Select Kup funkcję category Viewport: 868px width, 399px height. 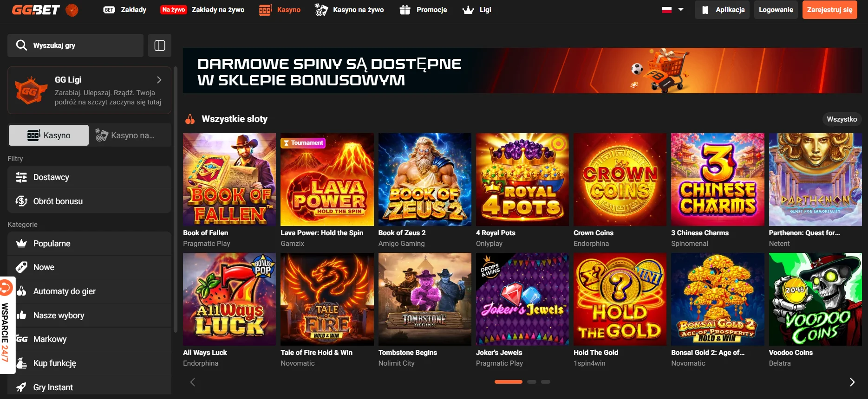[x=89, y=363]
